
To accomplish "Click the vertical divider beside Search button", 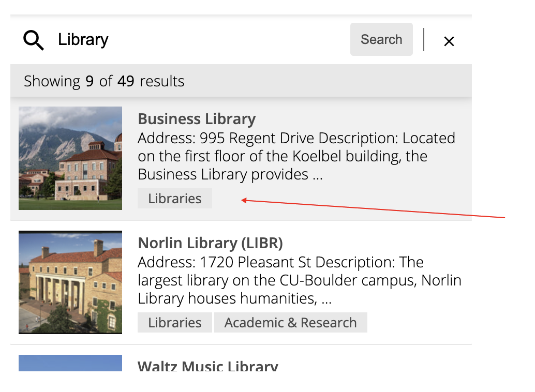I will pos(424,40).
